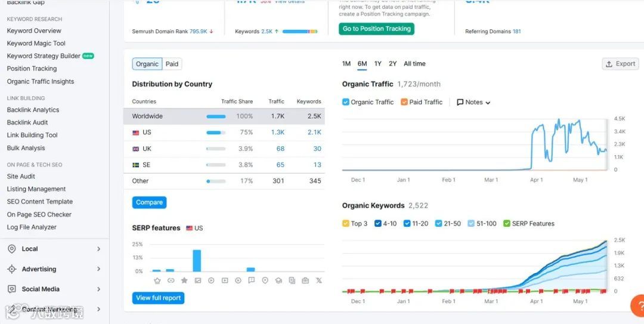Expand the Social Media section chevron
This screenshot has width=644, height=324.
point(98,289)
